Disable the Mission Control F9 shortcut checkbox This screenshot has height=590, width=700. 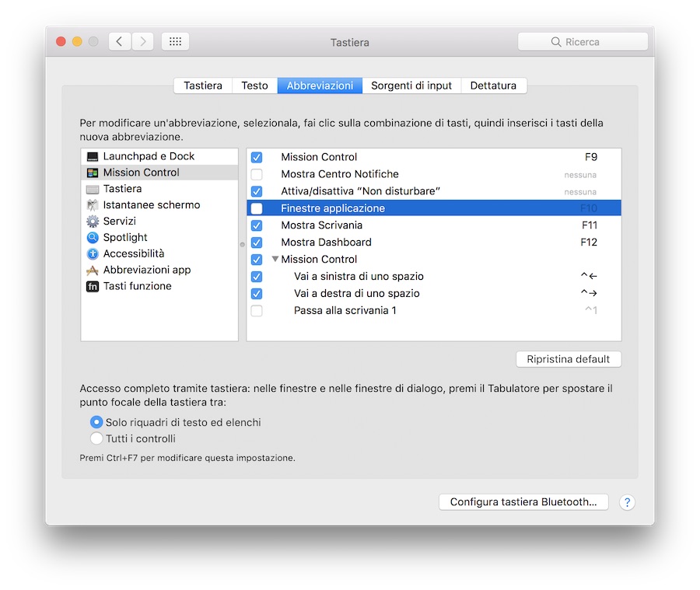pyautogui.click(x=257, y=157)
